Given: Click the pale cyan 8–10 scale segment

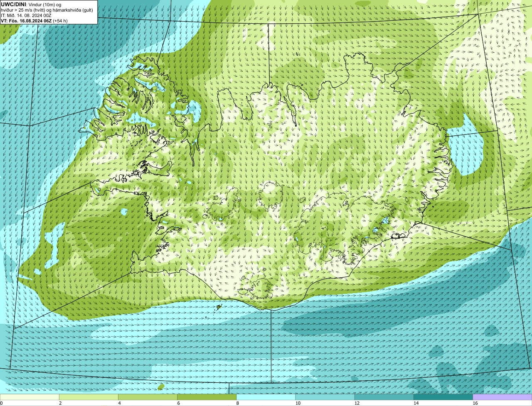Looking at the screenshot, I should [266, 397].
